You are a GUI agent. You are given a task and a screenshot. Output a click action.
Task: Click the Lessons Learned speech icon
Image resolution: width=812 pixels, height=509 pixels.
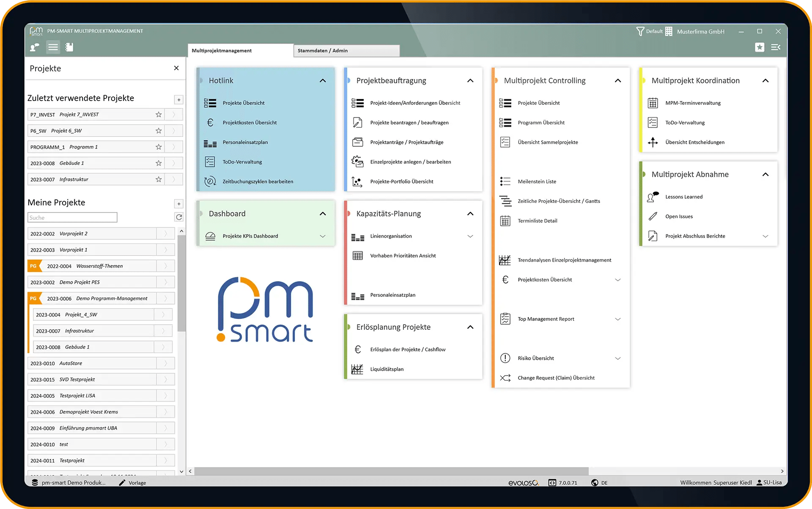pos(653,197)
